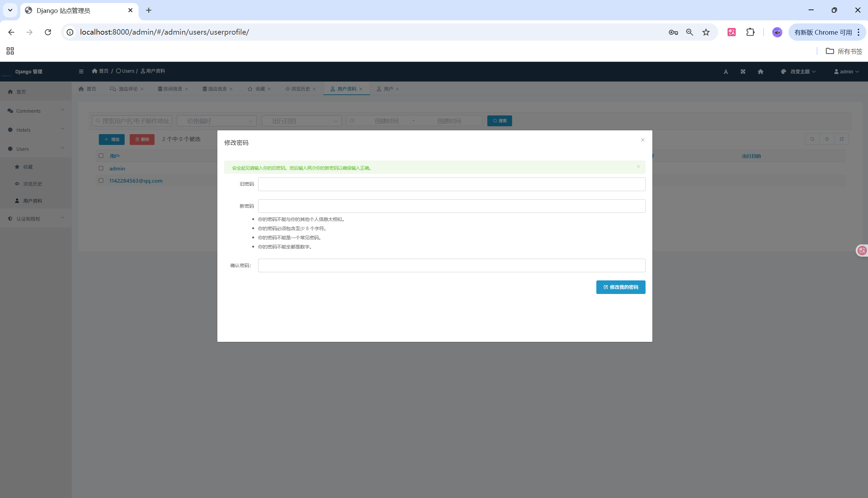
Task: Check the select-all checkbox in table header
Action: tap(101, 155)
